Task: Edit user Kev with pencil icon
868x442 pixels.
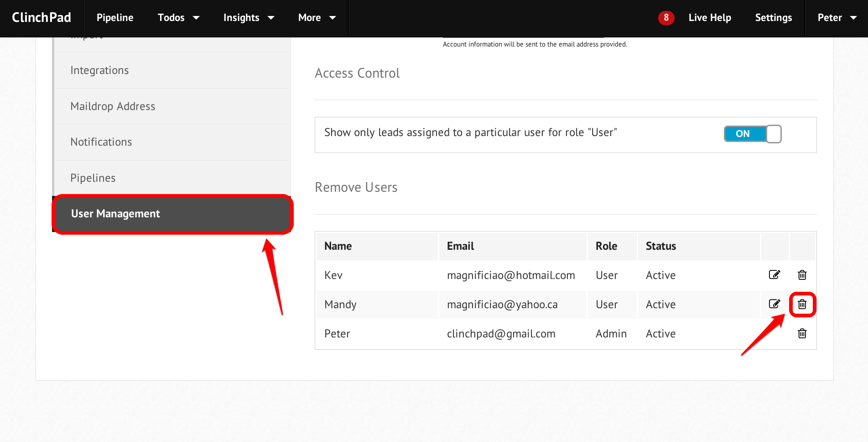Action: click(774, 275)
